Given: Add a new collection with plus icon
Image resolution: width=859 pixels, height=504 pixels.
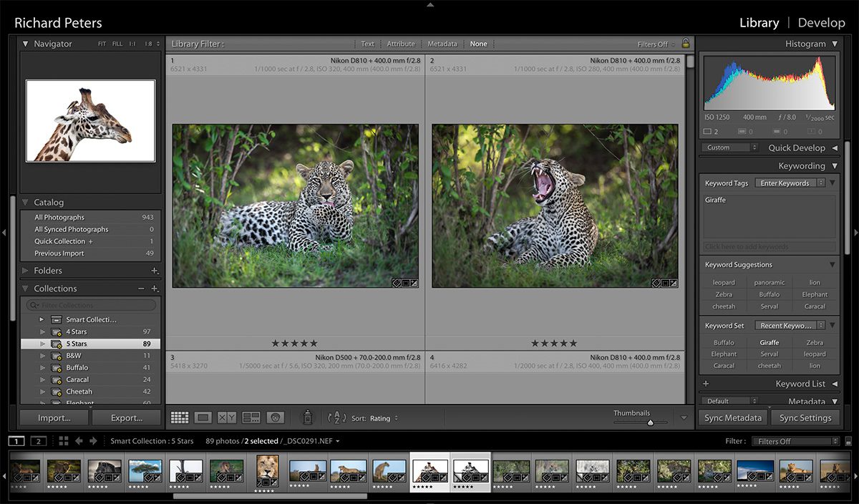Looking at the screenshot, I should pos(154,289).
